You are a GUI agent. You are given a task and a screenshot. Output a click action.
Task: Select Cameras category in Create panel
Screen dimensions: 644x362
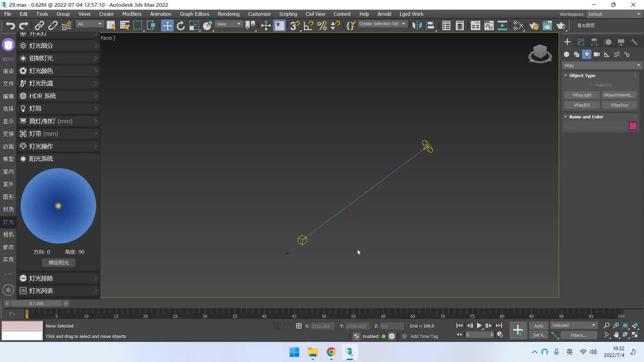(x=597, y=54)
